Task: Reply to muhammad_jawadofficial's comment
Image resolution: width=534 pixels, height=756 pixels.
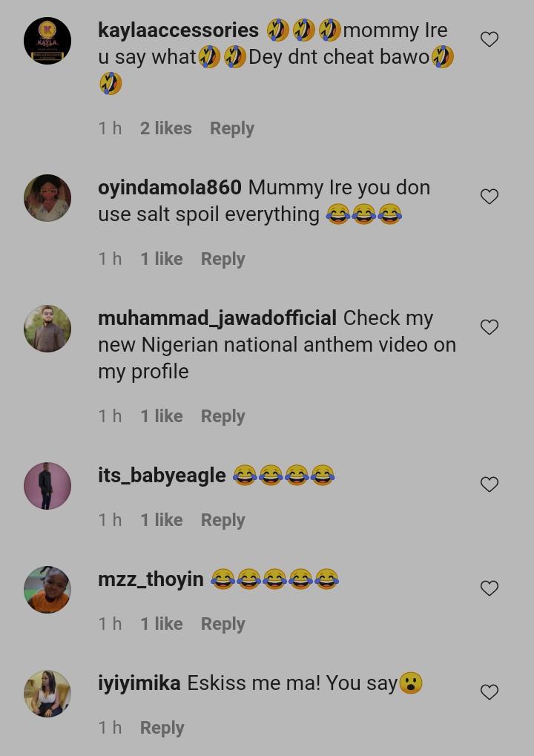Action: [222, 416]
